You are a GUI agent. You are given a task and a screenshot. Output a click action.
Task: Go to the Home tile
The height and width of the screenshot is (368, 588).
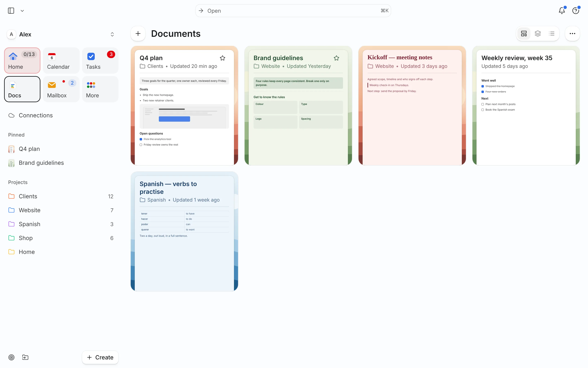point(22,60)
